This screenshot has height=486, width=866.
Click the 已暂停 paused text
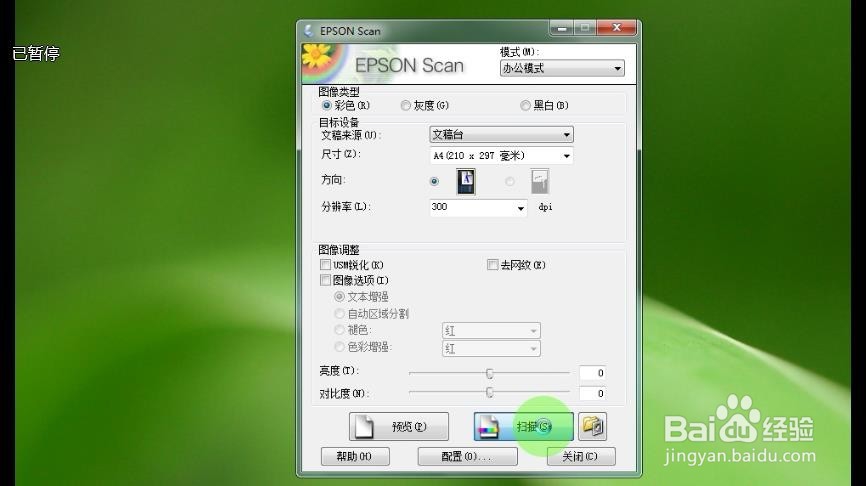pyautogui.click(x=36, y=54)
